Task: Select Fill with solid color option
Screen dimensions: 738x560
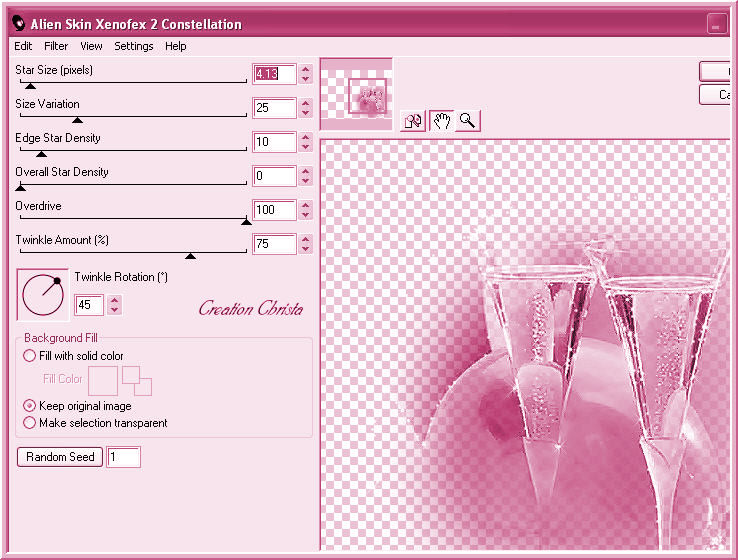Action: [29, 356]
